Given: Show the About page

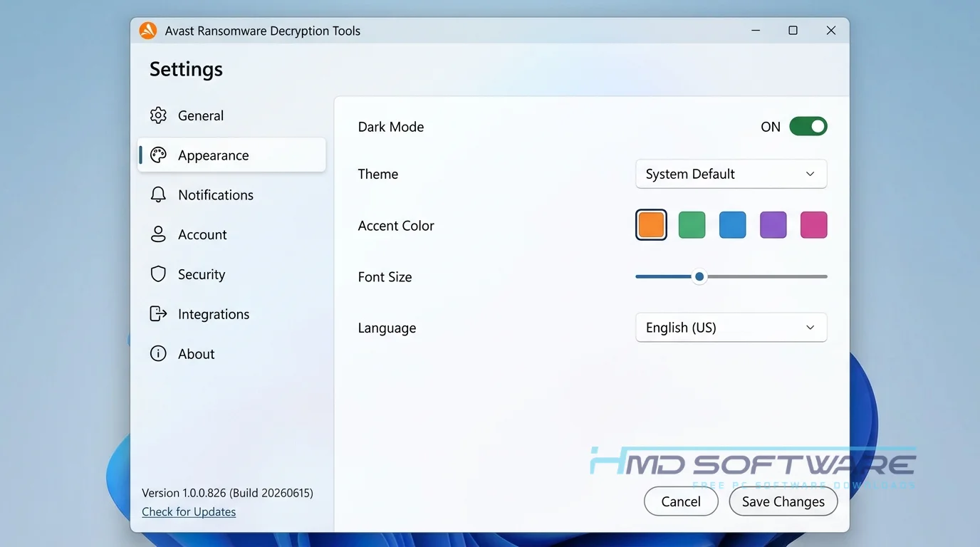Looking at the screenshot, I should point(231,354).
